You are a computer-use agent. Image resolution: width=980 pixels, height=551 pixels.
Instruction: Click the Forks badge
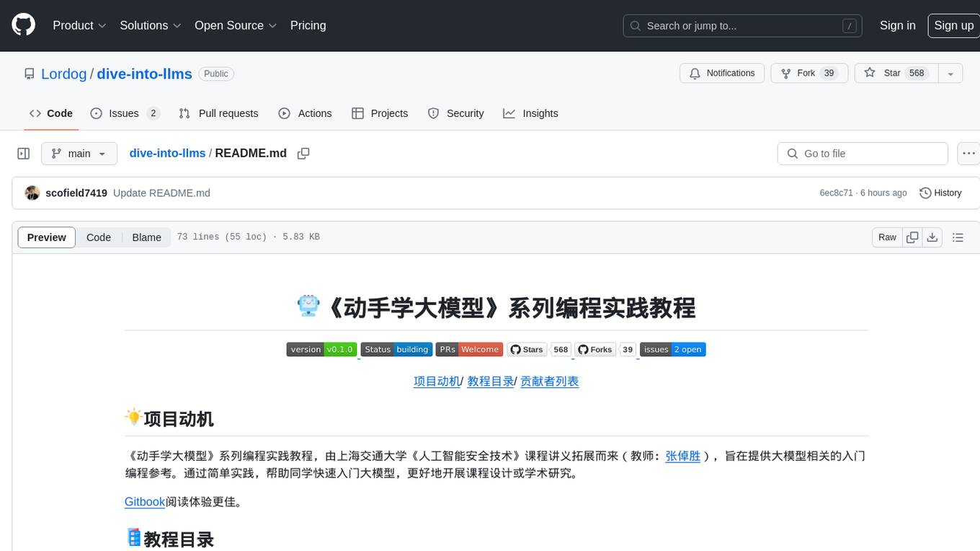(605, 350)
